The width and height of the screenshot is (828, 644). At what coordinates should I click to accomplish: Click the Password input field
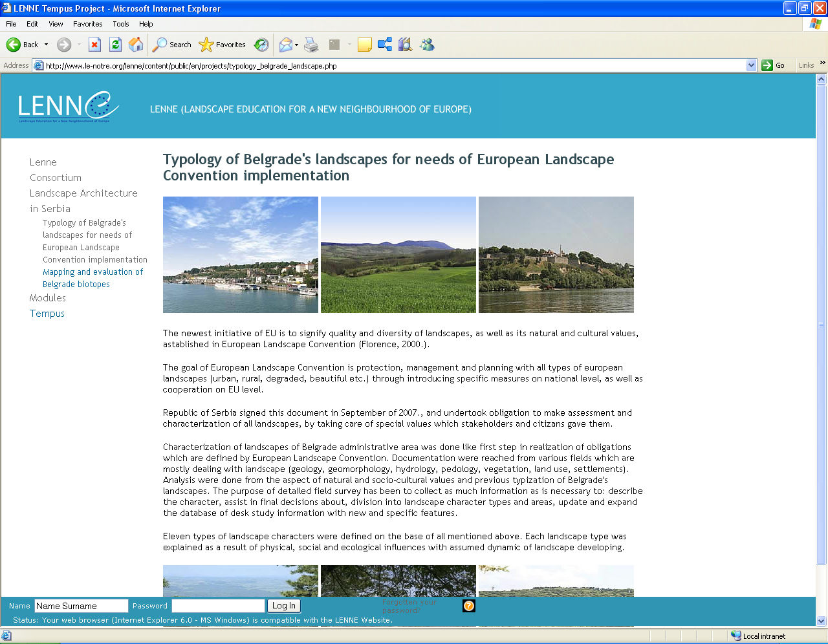219,606
